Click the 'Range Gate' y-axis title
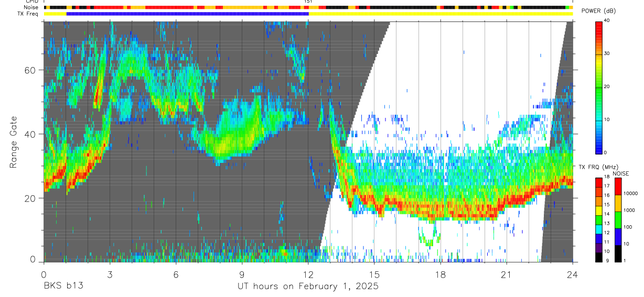 [13, 142]
